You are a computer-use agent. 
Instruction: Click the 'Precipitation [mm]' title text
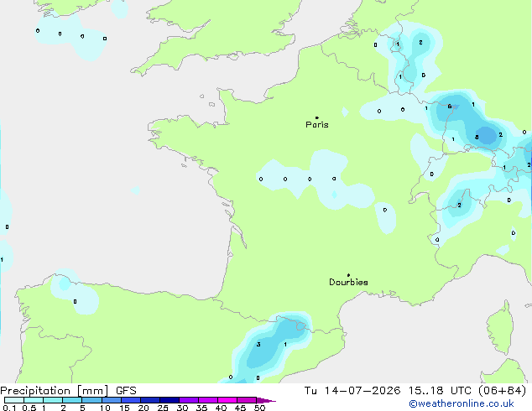[55, 391]
